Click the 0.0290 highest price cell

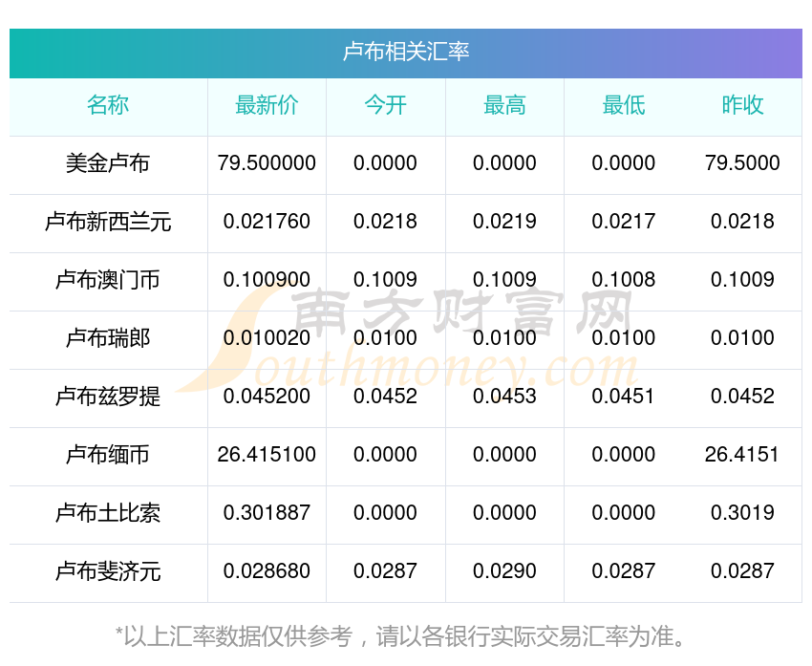tap(504, 571)
